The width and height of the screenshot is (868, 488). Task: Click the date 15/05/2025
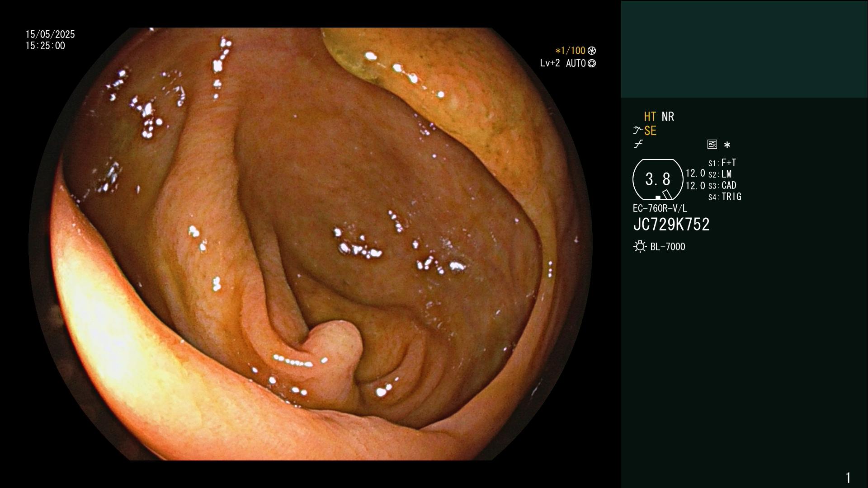coord(50,34)
